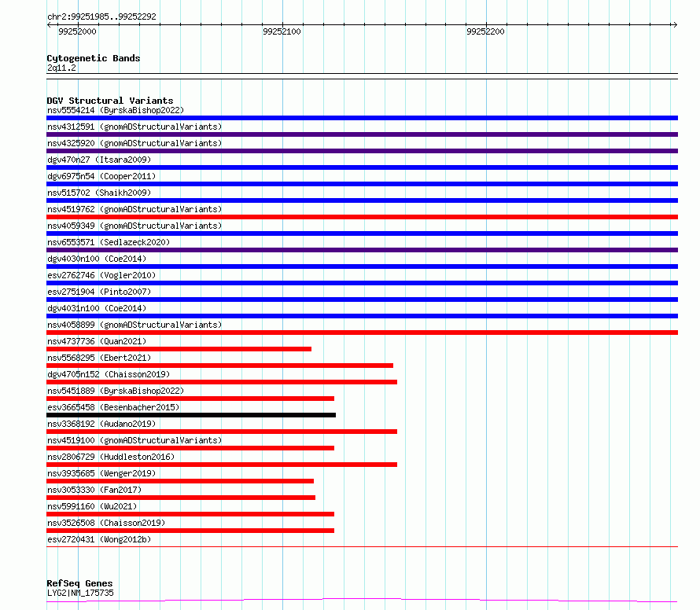Select nsv4058899 gnomAD variant label
Screen dimensions: 700x610
tap(134, 325)
